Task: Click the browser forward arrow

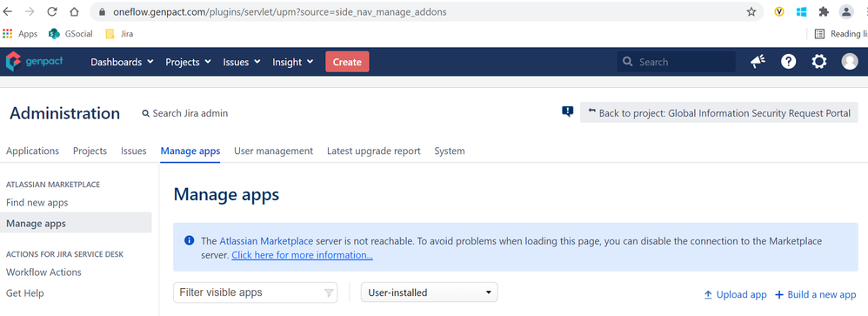Action: [x=30, y=11]
